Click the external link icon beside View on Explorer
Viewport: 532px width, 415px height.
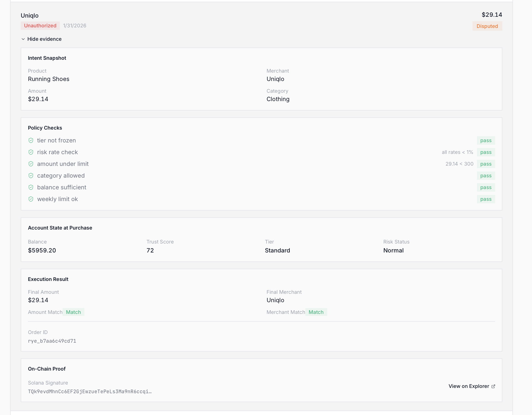click(493, 386)
